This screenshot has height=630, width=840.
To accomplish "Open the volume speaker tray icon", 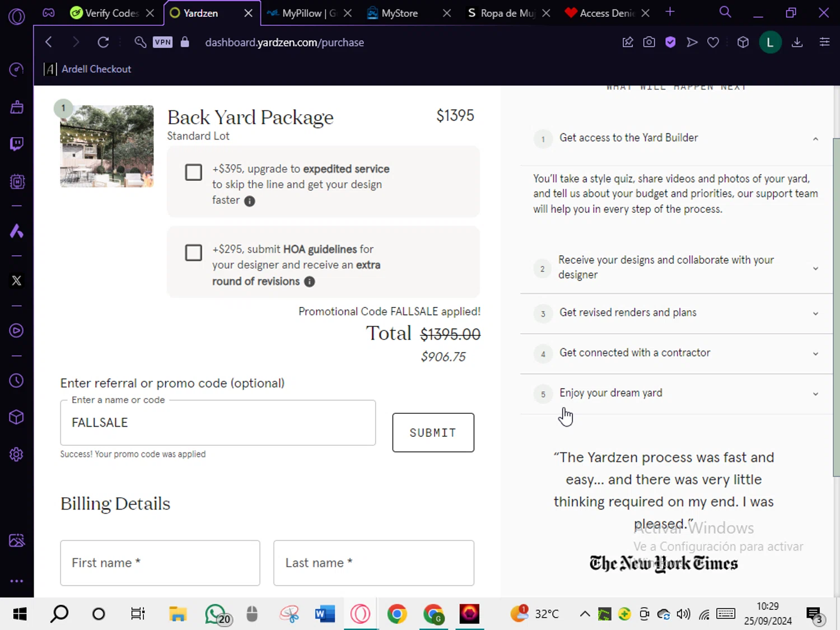I will [x=683, y=614].
